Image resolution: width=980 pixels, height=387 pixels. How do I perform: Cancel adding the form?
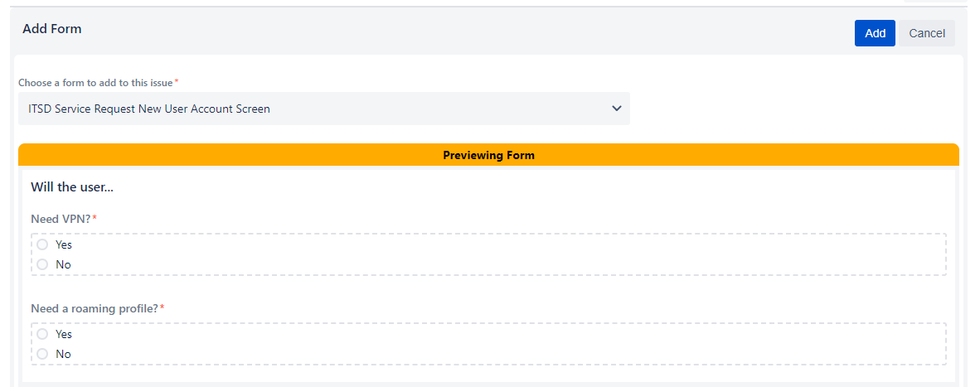(926, 33)
